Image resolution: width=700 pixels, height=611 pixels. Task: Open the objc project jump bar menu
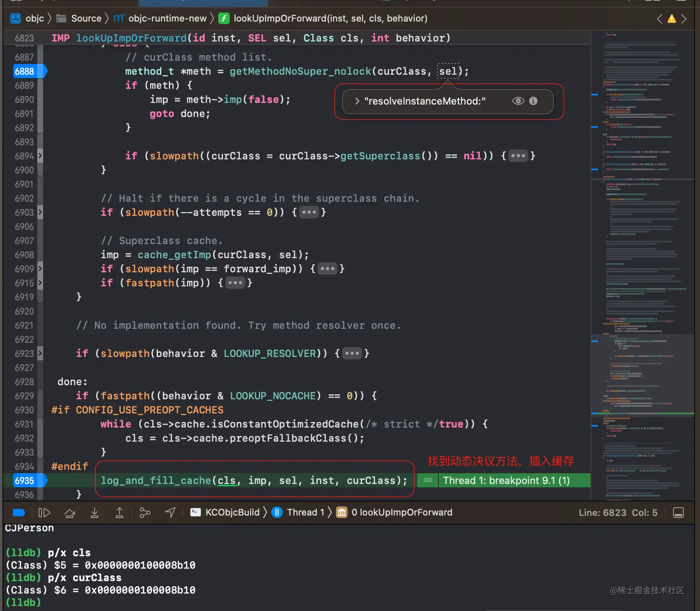tap(35, 19)
